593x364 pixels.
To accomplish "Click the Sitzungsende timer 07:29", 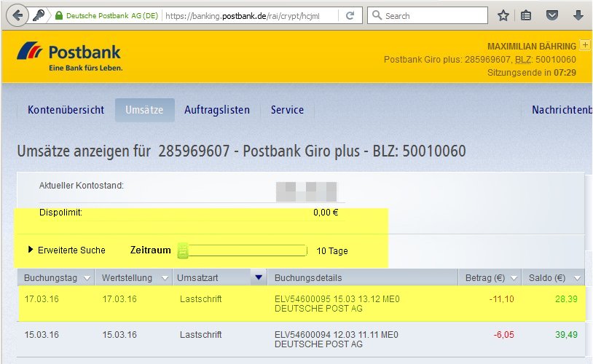I will pyautogui.click(x=565, y=73).
